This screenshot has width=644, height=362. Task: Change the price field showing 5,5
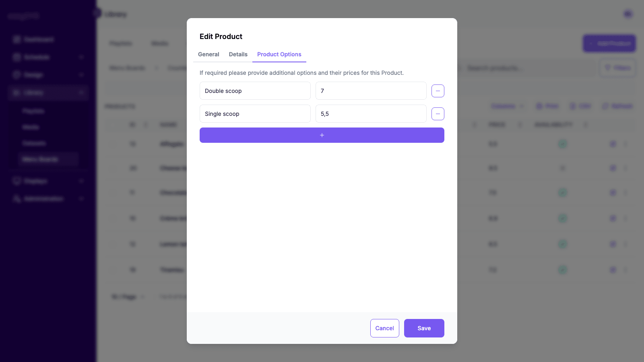pyautogui.click(x=371, y=114)
